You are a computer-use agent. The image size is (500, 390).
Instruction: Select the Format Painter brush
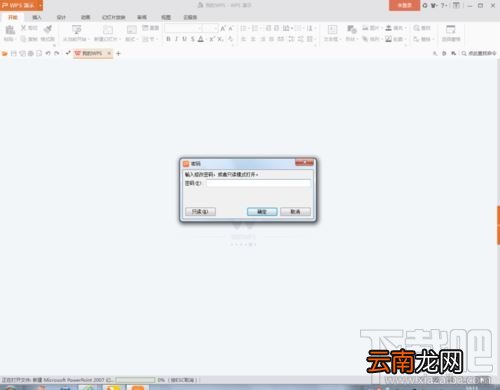tap(48, 29)
